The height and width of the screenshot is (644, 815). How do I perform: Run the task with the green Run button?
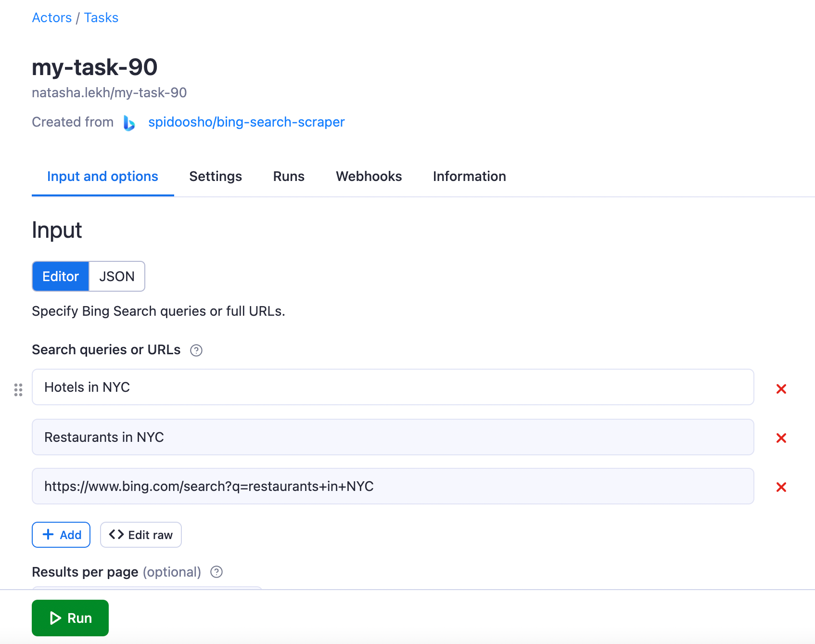pyautogui.click(x=70, y=618)
